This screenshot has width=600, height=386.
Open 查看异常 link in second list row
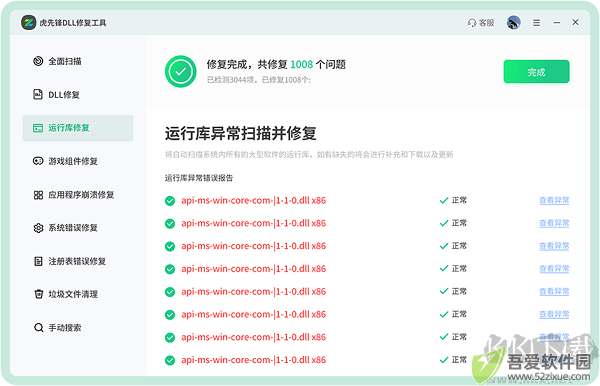click(x=554, y=223)
